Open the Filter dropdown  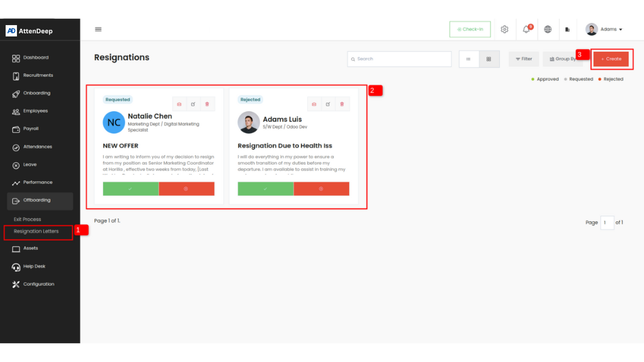pos(524,59)
